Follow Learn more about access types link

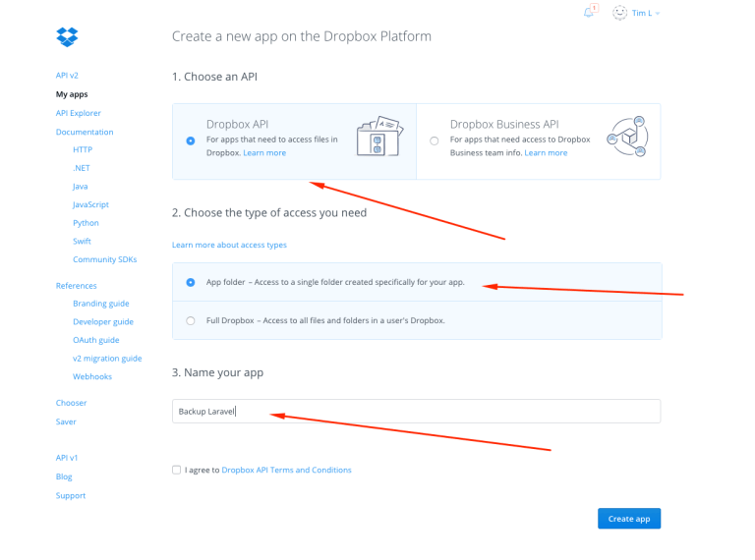point(229,245)
